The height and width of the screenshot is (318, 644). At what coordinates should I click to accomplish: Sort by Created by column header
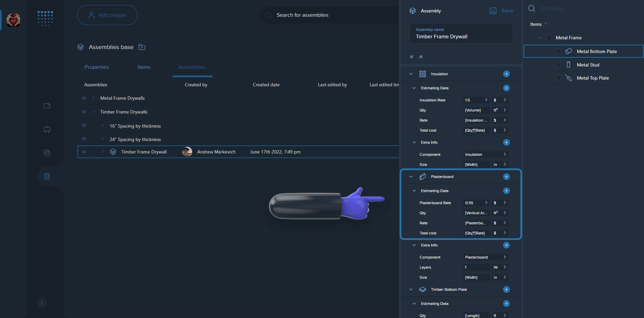(x=196, y=85)
